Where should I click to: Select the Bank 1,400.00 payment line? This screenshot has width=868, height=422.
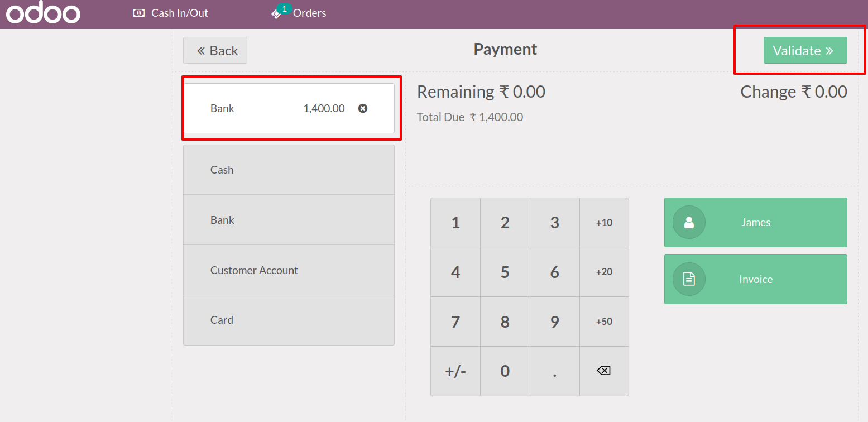(x=268, y=108)
